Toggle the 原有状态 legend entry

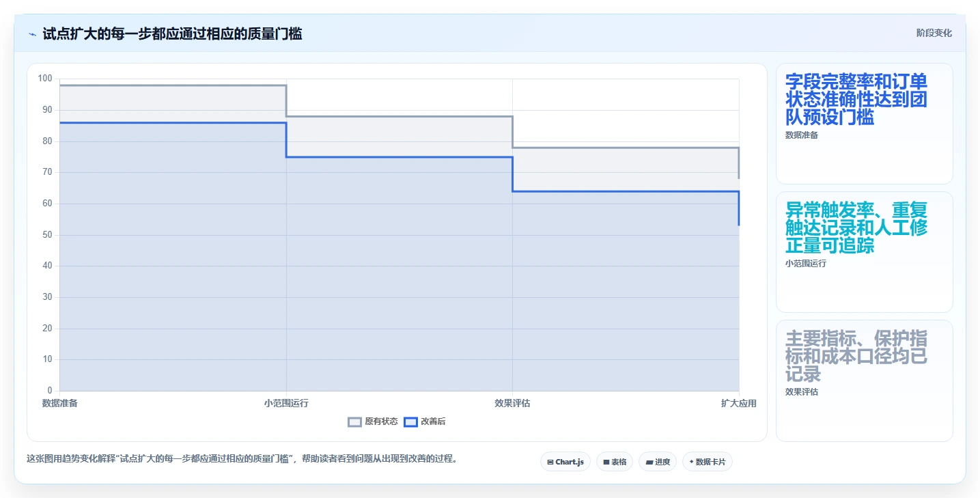pos(373,422)
